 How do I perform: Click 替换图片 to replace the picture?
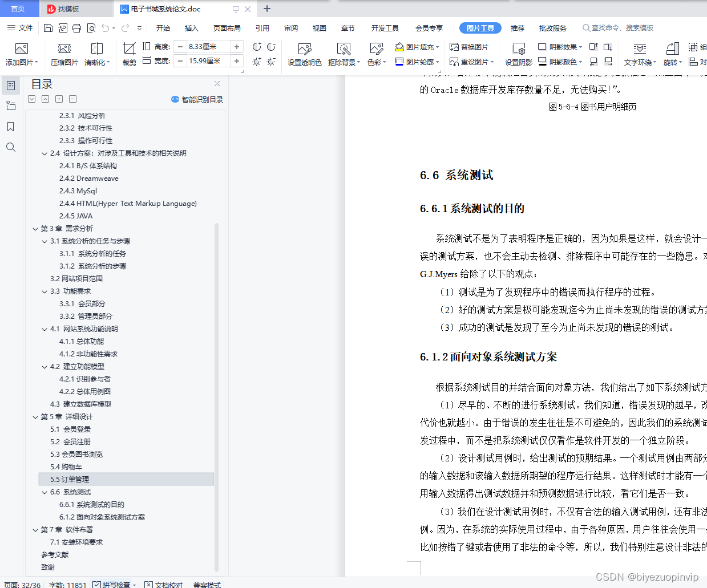tap(470, 47)
